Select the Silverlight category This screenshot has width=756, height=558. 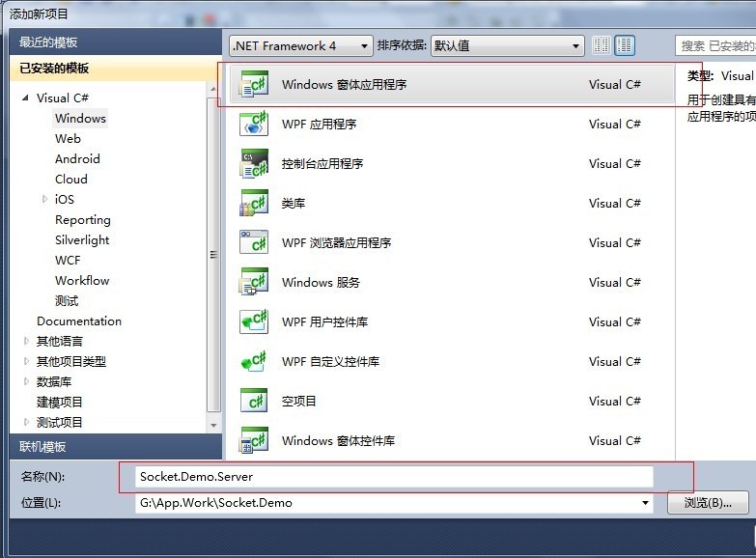point(82,240)
